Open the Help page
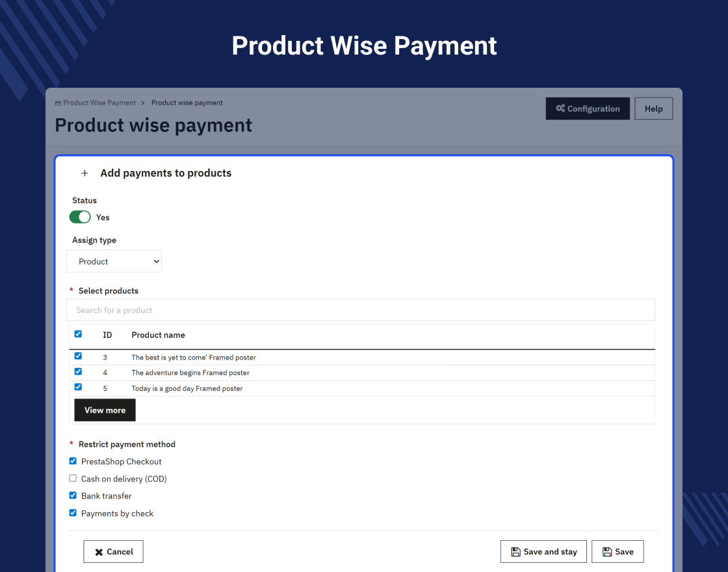Image resolution: width=728 pixels, height=572 pixels. 653,109
